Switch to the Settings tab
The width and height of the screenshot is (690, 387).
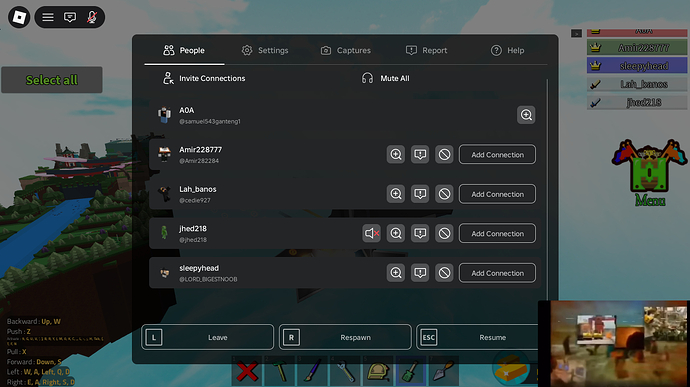pyautogui.click(x=265, y=50)
